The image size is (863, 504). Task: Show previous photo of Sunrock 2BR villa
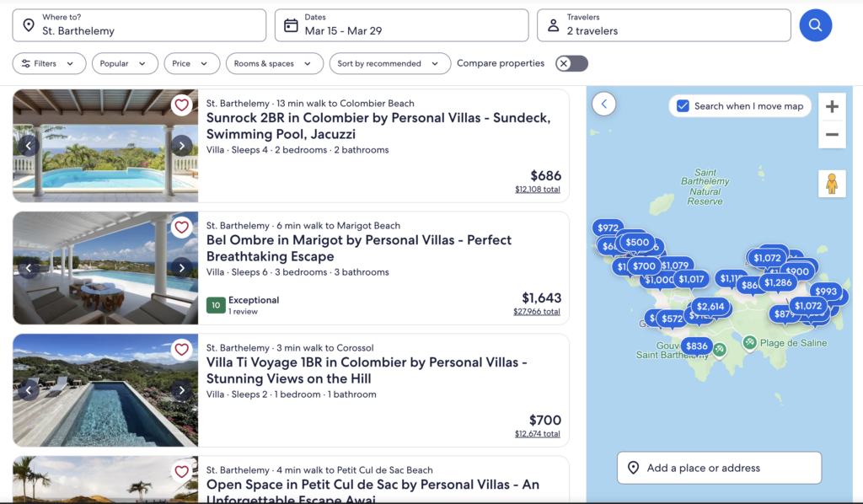[29, 146]
